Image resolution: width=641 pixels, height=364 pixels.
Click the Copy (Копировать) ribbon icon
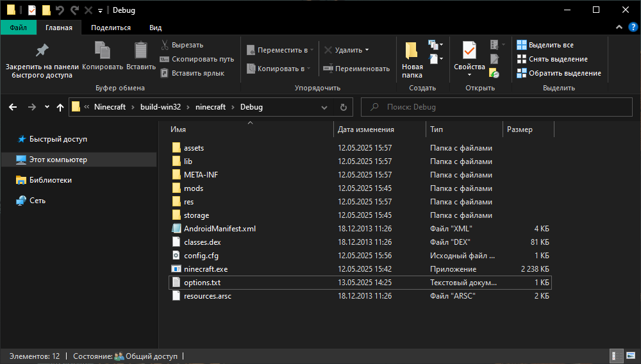[102, 51]
